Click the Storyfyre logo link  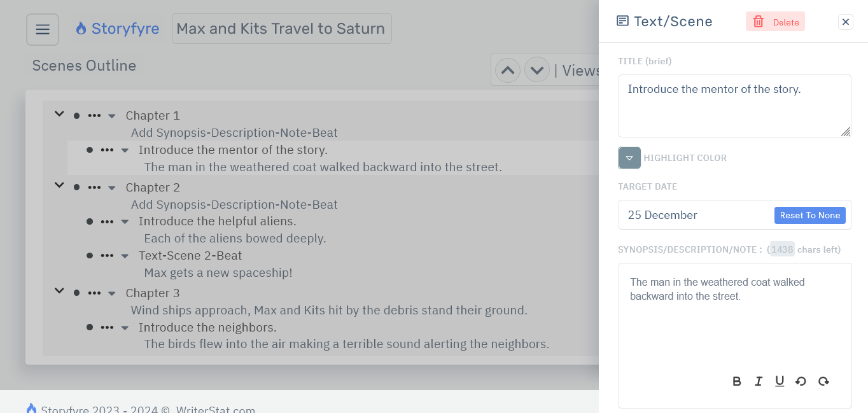point(118,29)
